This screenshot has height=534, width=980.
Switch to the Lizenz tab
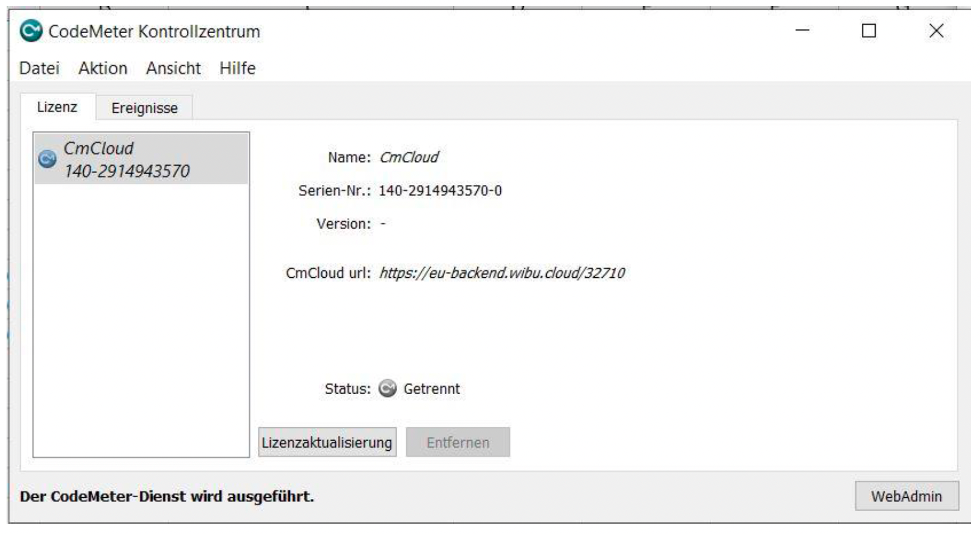57,107
